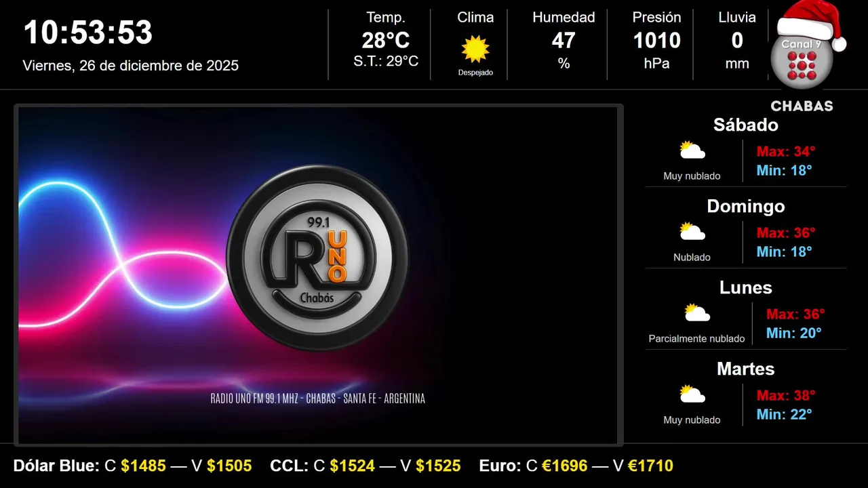Click the date Viernes, 26 de diciembre

tap(131, 66)
